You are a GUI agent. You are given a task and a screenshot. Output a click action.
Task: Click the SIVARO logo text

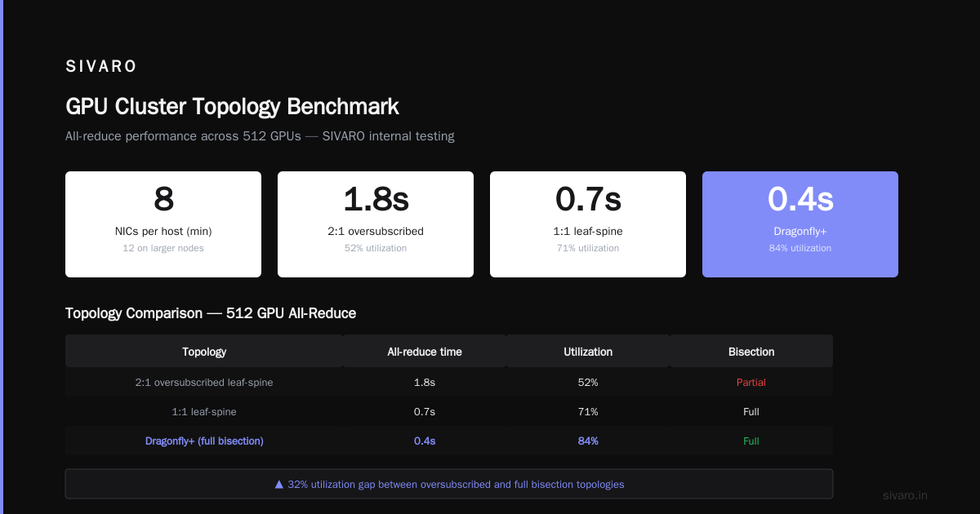pos(101,67)
